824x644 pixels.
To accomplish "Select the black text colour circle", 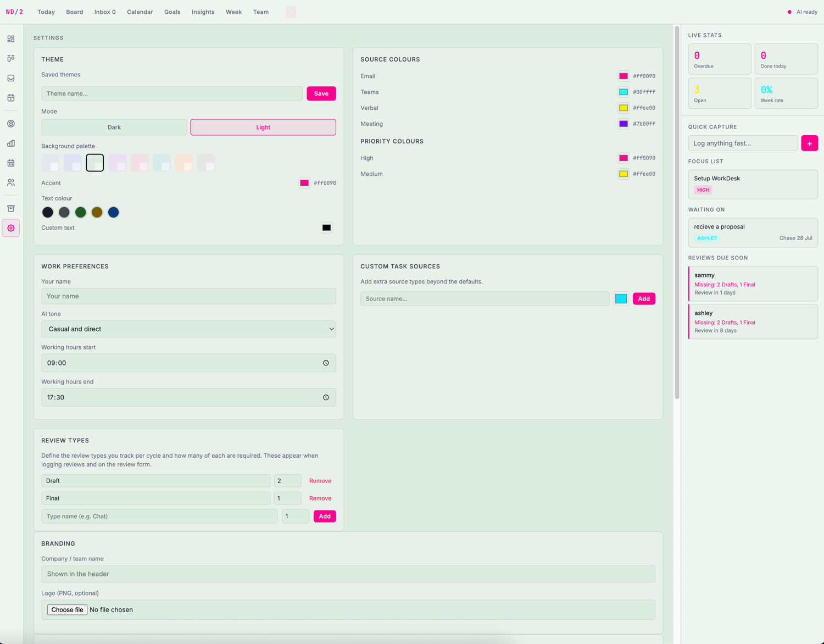I will (x=48, y=212).
